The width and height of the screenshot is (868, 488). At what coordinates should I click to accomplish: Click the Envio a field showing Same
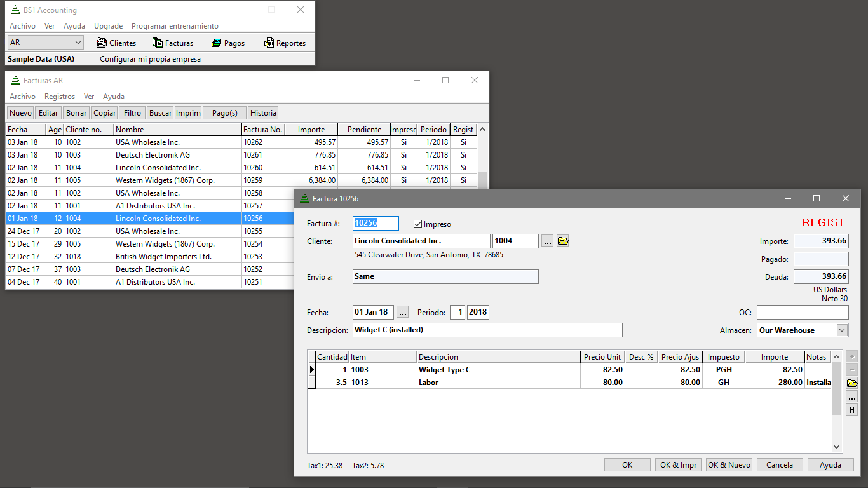445,276
